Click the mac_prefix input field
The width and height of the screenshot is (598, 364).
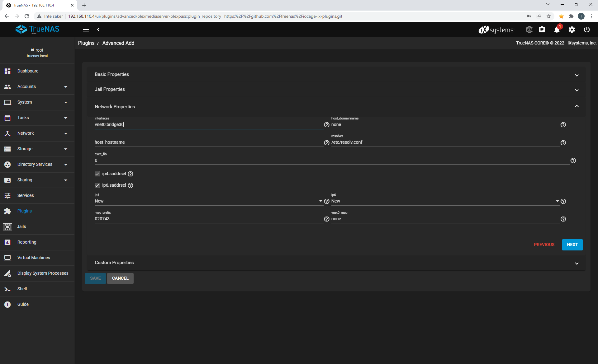(x=209, y=219)
